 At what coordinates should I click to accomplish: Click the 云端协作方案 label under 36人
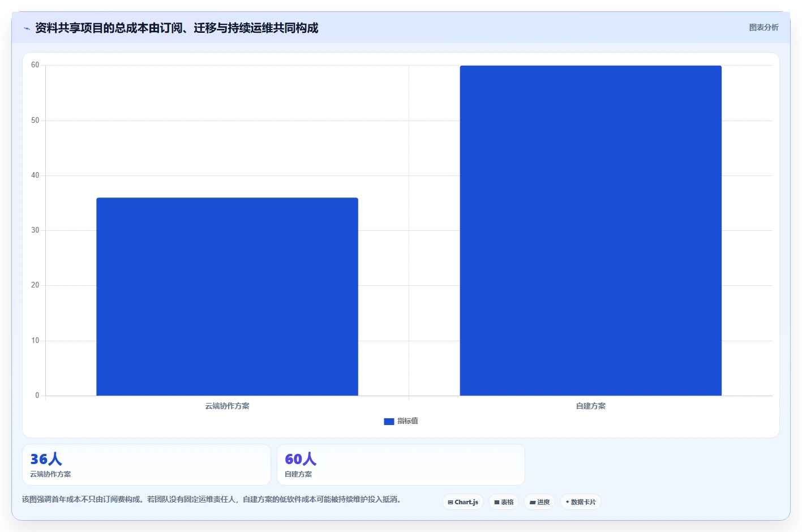50,474
